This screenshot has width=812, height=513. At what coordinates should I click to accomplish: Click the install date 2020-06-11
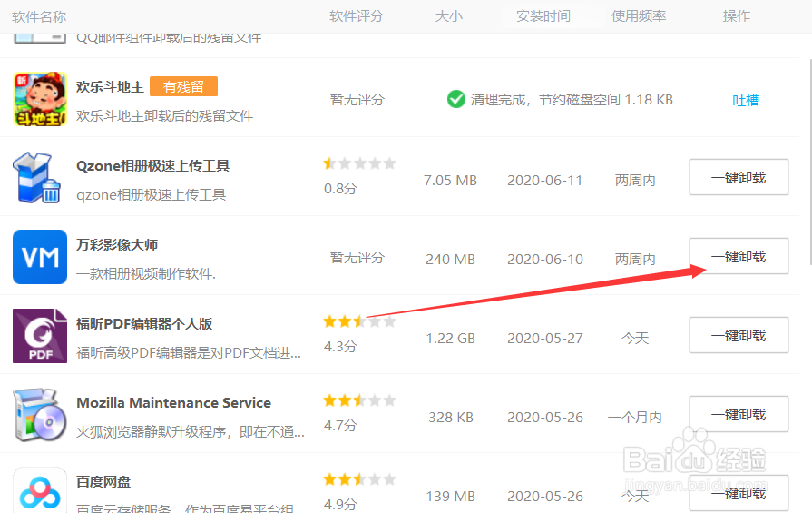[544, 181]
